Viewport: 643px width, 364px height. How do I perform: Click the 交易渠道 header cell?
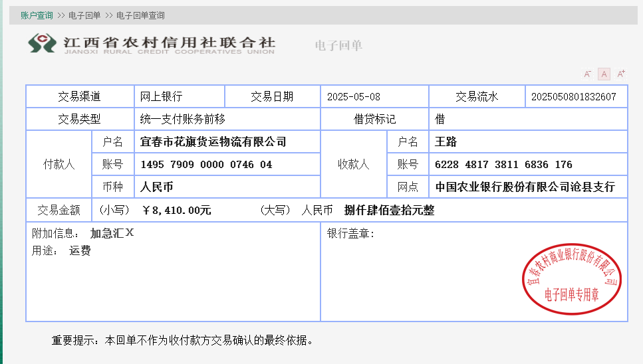point(80,96)
